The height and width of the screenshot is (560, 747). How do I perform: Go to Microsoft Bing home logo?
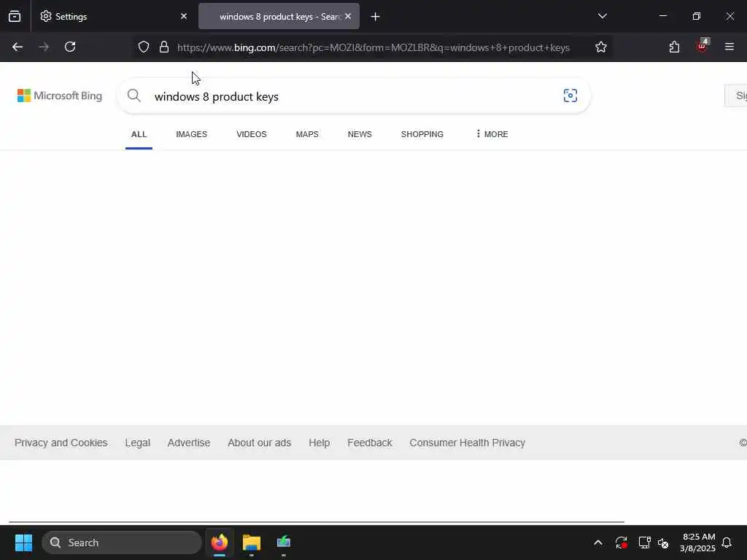click(x=60, y=96)
